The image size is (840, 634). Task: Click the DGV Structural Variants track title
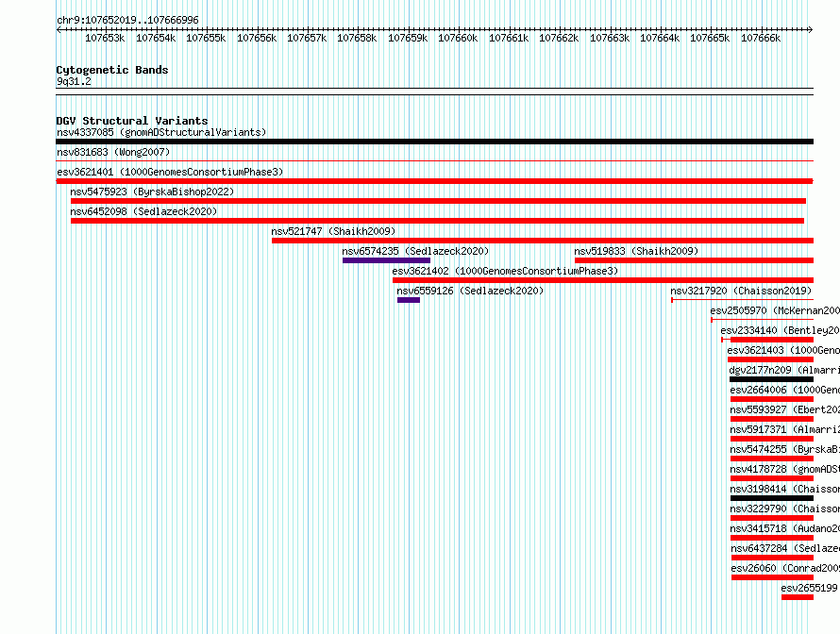click(132, 121)
